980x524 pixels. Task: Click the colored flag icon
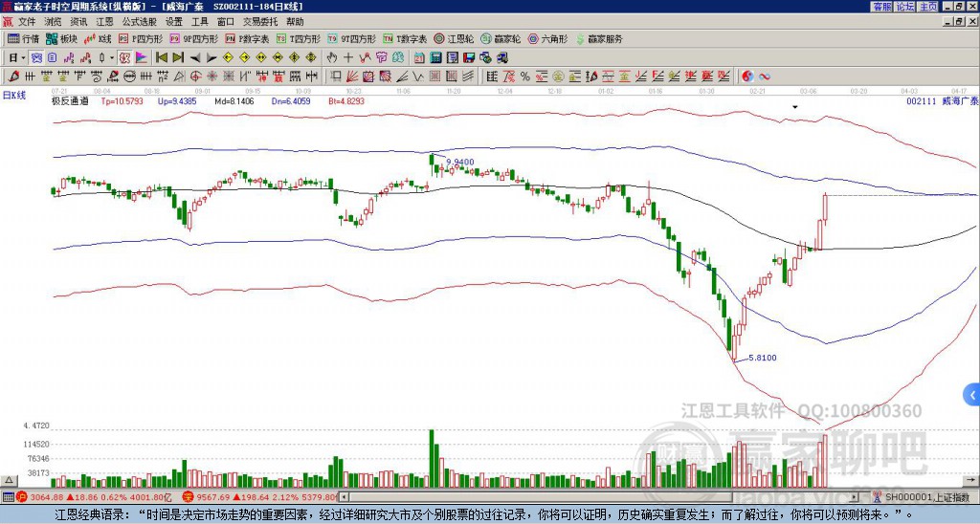coord(142,58)
